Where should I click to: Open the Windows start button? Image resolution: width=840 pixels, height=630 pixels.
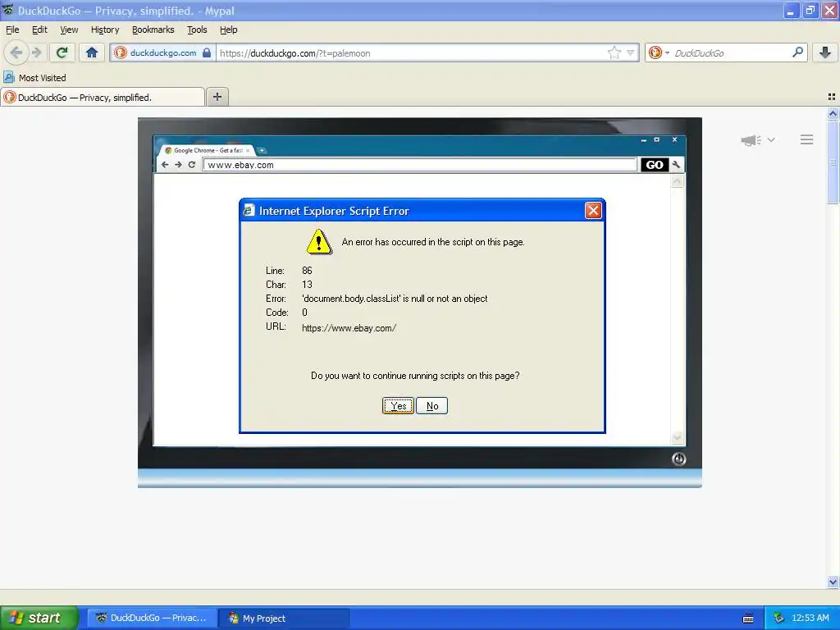[x=39, y=618]
